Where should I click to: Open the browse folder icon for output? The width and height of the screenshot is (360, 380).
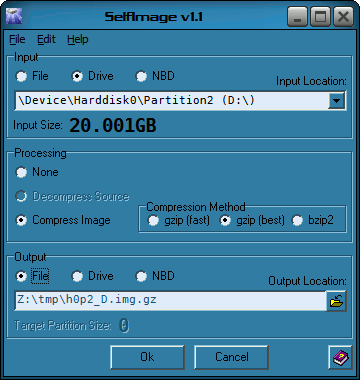(336, 301)
